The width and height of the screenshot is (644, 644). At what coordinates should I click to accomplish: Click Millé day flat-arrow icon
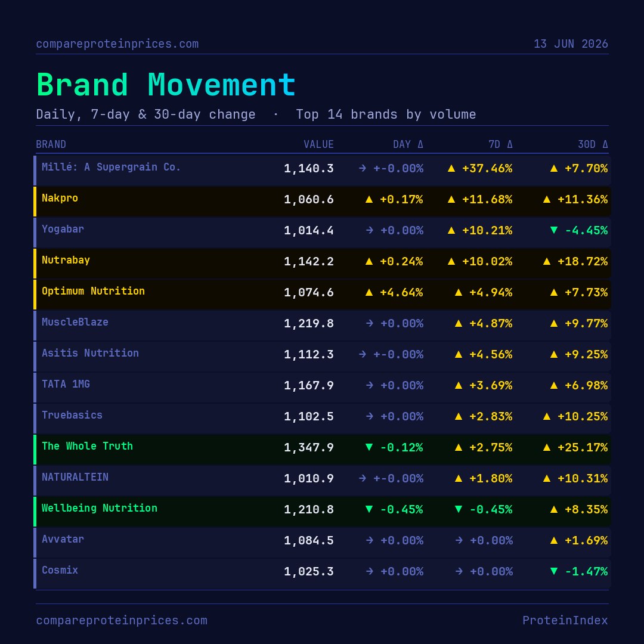363,168
